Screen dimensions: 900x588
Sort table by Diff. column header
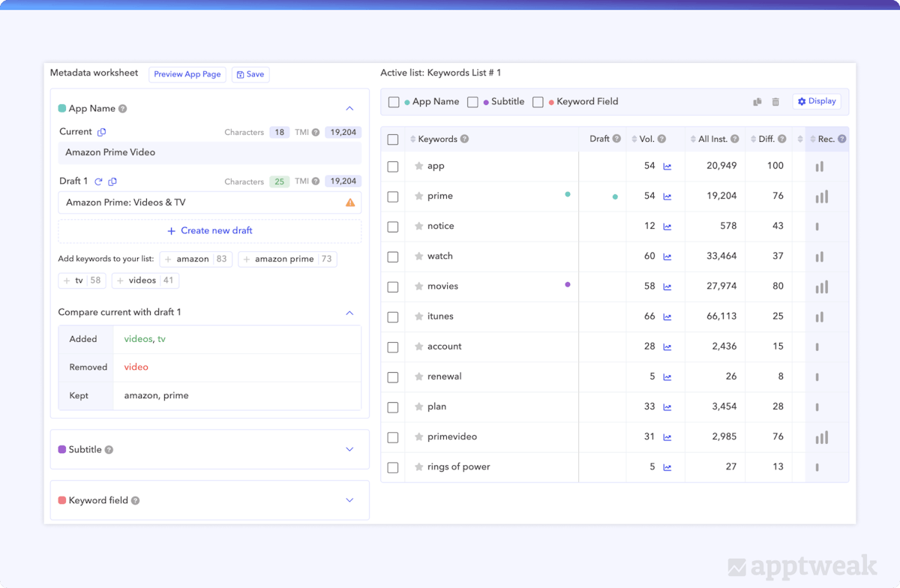[x=768, y=139]
